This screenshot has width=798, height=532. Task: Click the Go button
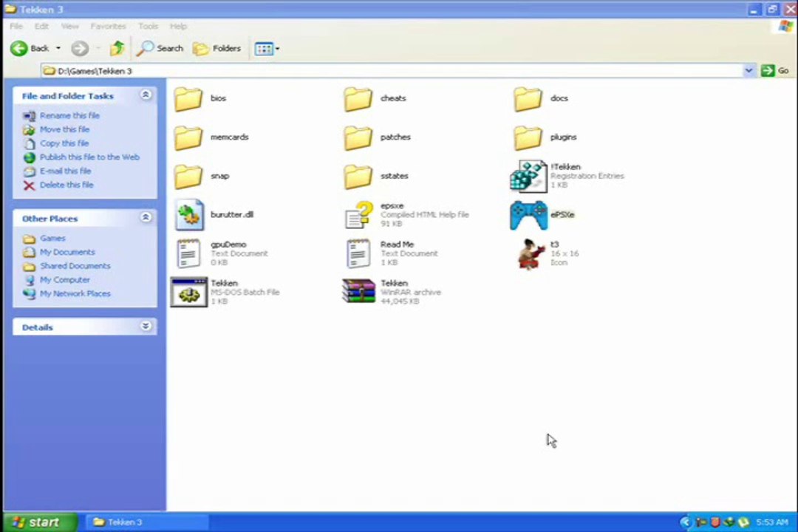coord(775,71)
